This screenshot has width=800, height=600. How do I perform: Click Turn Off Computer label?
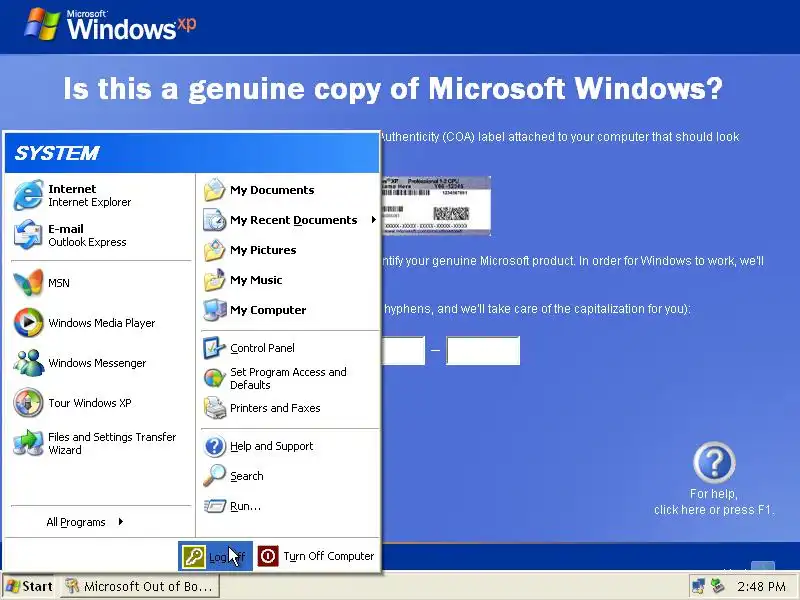329,556
